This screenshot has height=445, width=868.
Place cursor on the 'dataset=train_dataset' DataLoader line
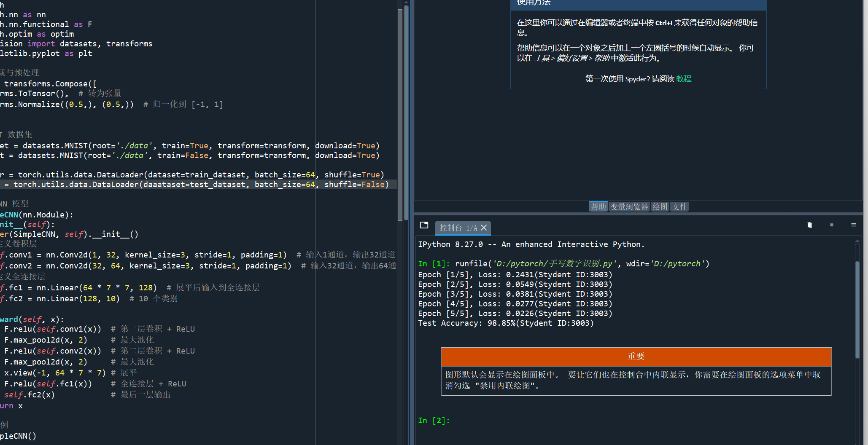192,175
